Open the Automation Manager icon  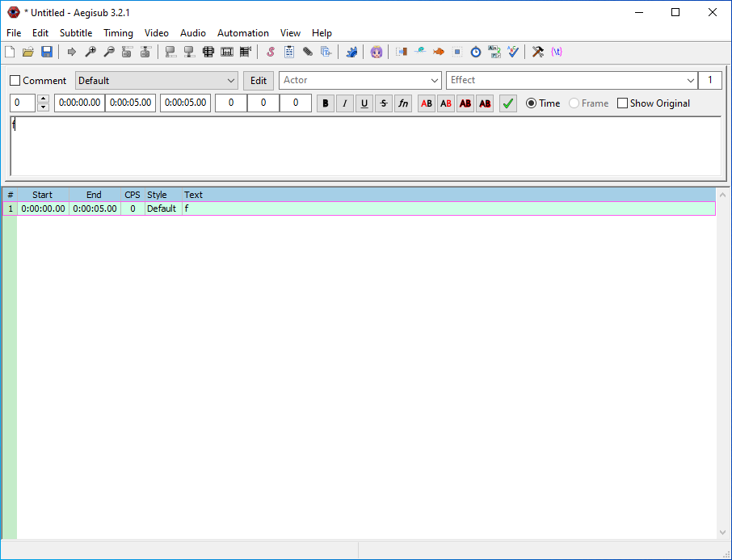point(351,52)
